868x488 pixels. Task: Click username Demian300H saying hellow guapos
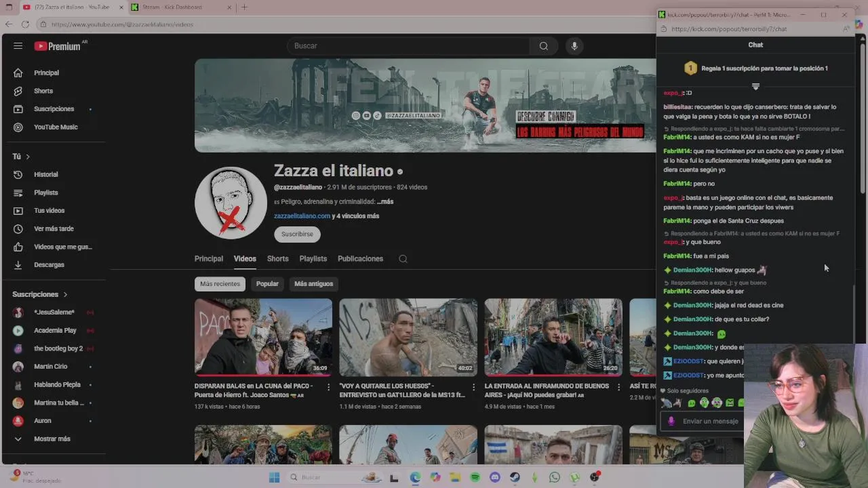[x=692, y=270]
